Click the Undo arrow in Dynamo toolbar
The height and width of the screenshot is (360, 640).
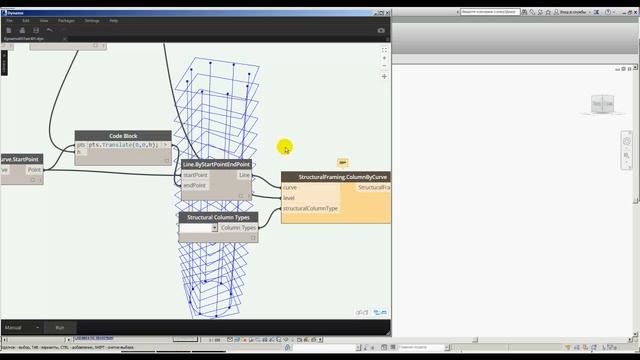(49, 30)
